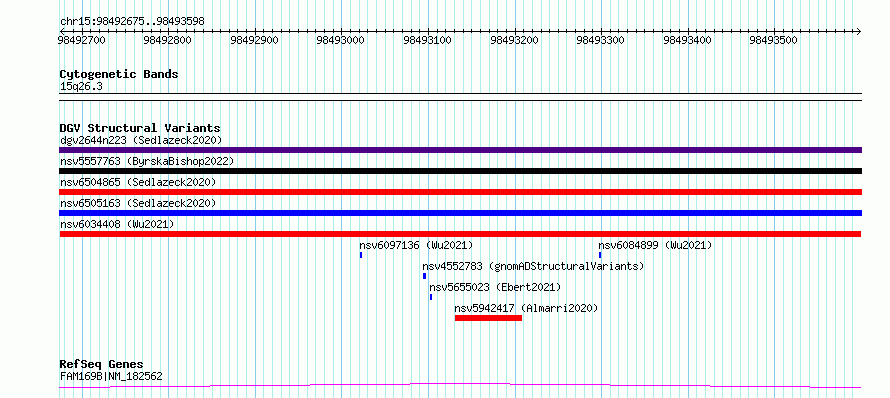Open nsv6504865 (Sedlazeck2020) label
The height and width of the screenshot is (398, 890).
coord(138,182)
